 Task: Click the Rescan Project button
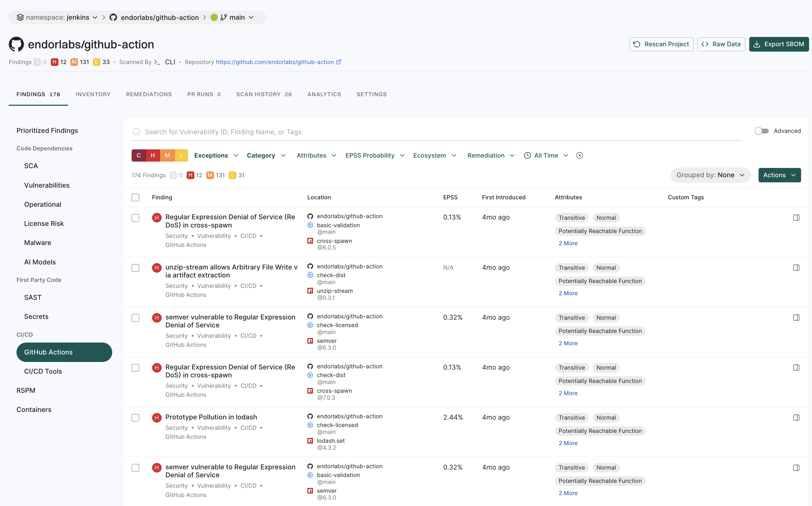click(x=661, y=44)
